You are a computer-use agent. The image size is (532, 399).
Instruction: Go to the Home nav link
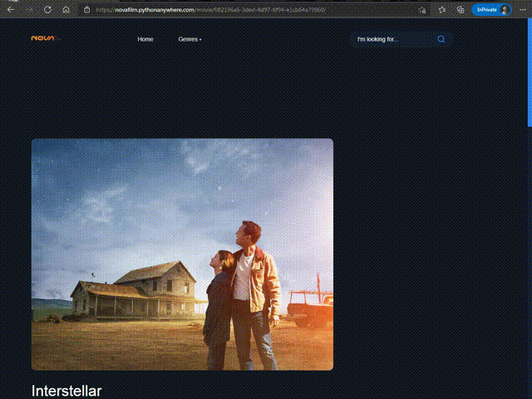[x=145, y=39]
